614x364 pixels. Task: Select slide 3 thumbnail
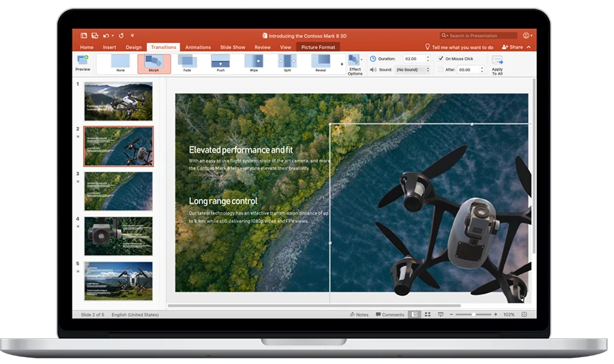(x=118, y=191)
